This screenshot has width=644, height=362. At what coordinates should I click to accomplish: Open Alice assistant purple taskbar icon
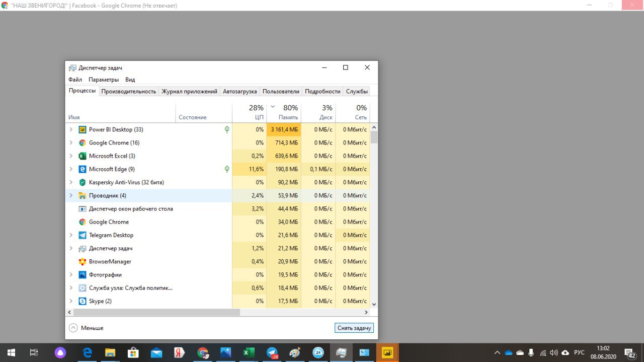tap(61, 352)
